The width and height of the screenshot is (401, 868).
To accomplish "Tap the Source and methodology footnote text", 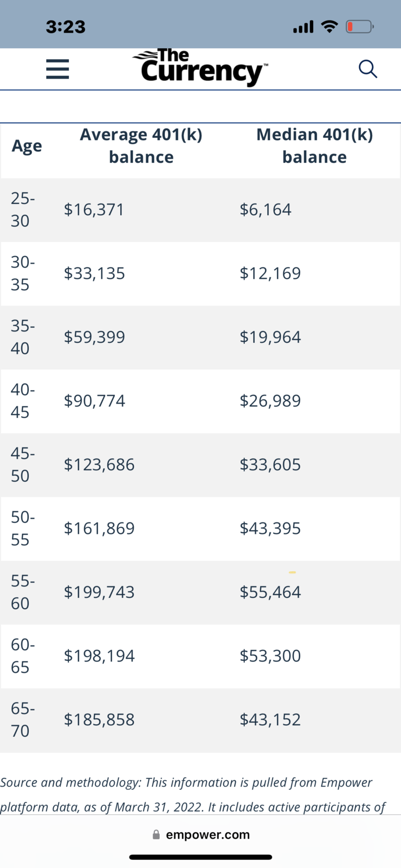I will point(193,794).
